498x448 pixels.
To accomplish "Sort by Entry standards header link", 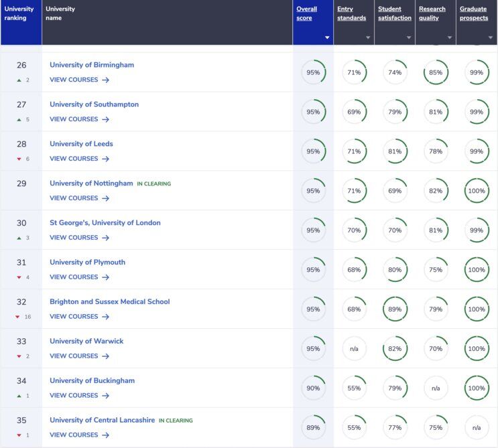I will [x=351, y=13].
